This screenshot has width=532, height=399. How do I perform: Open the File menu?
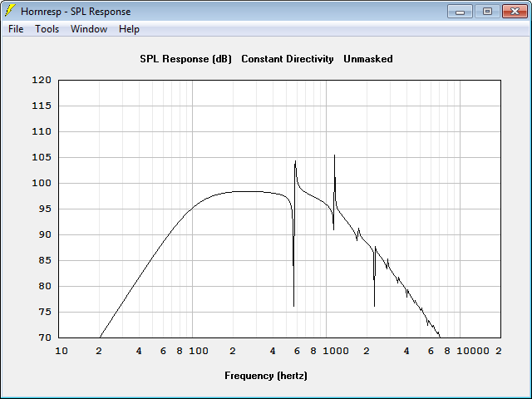click(x=16, y=29)
